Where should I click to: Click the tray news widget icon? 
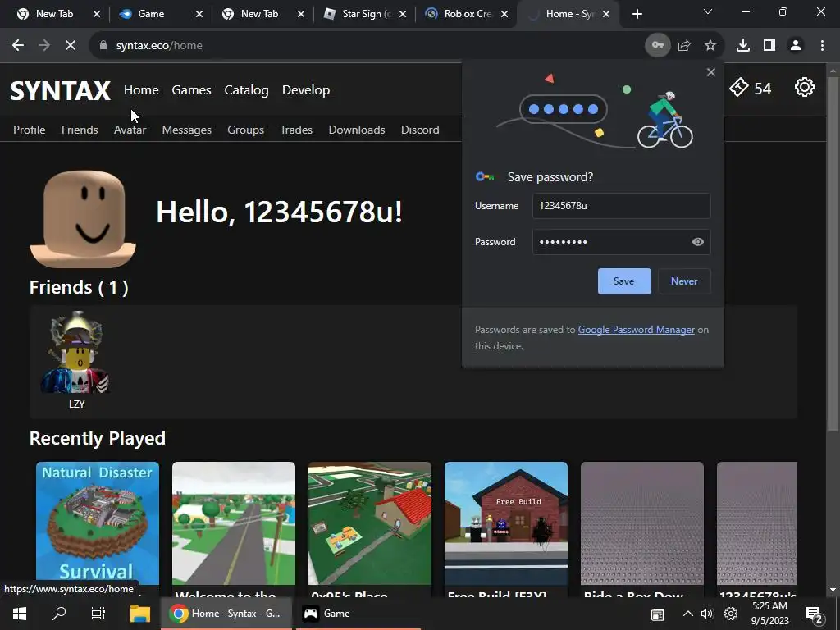(657, 615)
